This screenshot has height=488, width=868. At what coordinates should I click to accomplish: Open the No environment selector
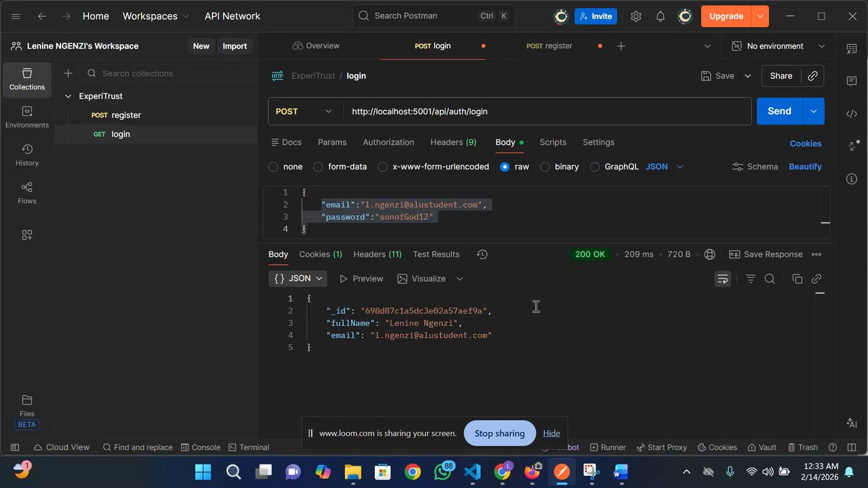point(778,46)
